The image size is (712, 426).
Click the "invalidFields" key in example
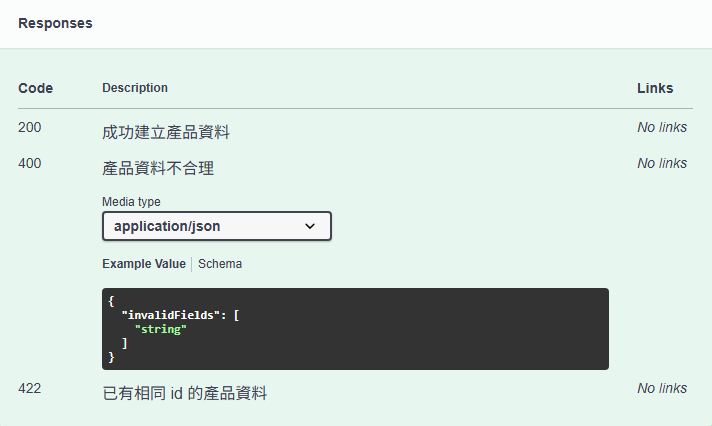pos(171,315)
